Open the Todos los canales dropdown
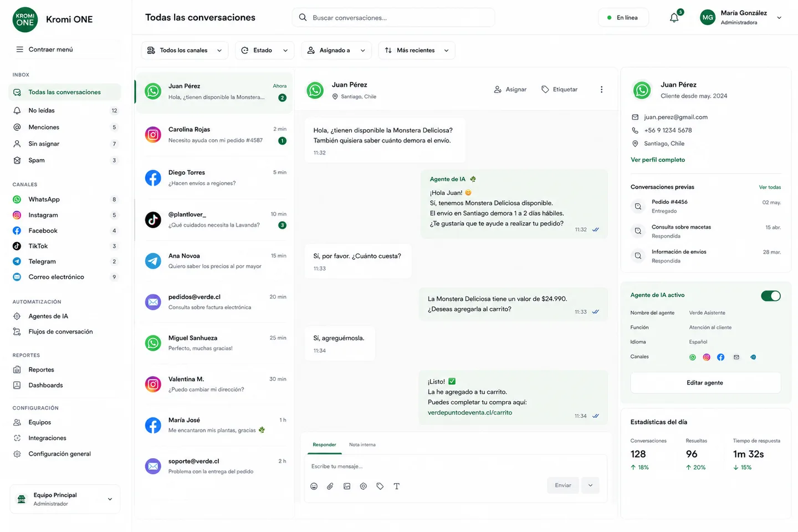The width and height of the screenshot is (798, 532). click(x=185, y=50)
